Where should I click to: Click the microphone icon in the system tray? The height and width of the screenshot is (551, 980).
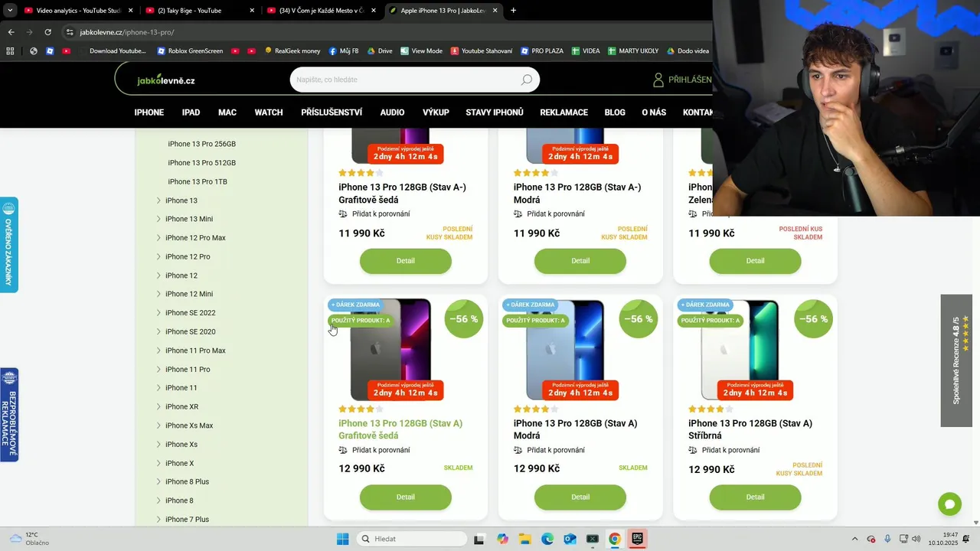point(887,539)
